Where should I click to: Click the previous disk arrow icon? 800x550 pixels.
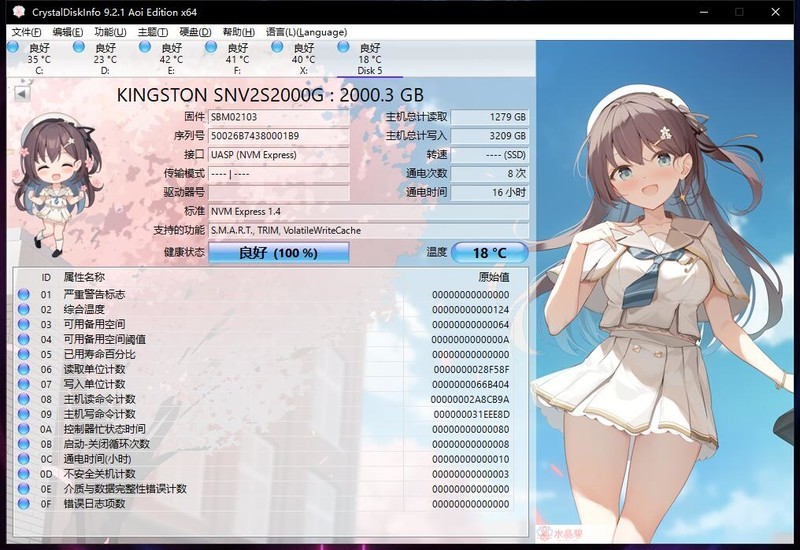pos(21,93)
